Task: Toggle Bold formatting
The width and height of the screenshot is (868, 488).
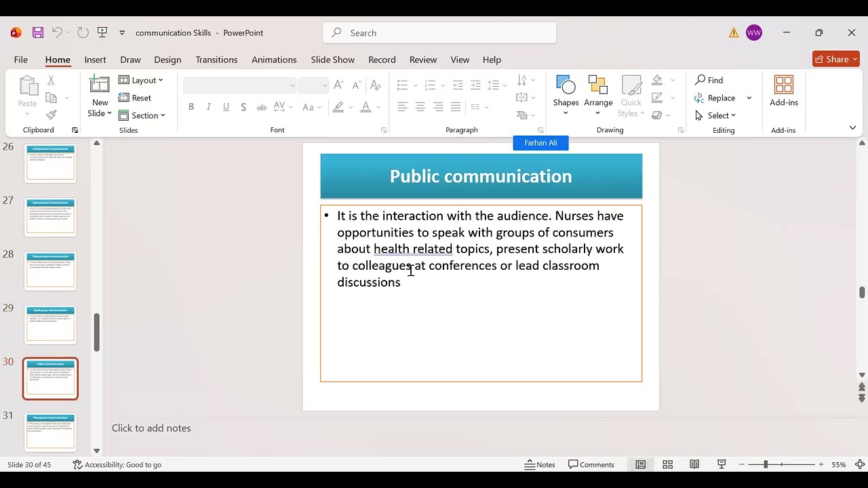Action: click(191, 106)
